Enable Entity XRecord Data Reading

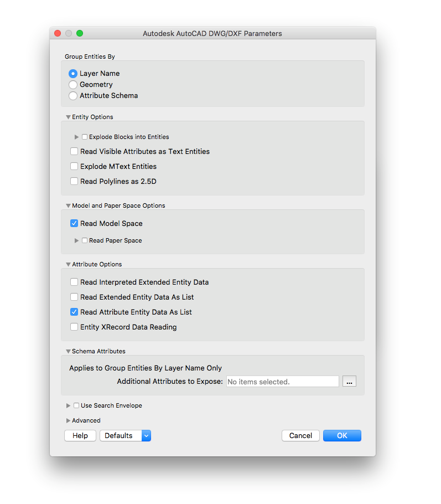74,327
